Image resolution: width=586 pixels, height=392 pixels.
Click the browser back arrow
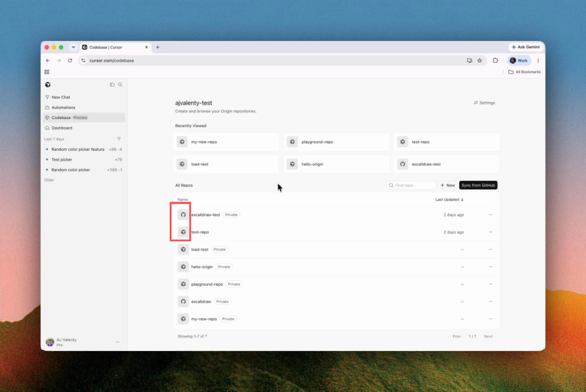(x=48, y=60)
